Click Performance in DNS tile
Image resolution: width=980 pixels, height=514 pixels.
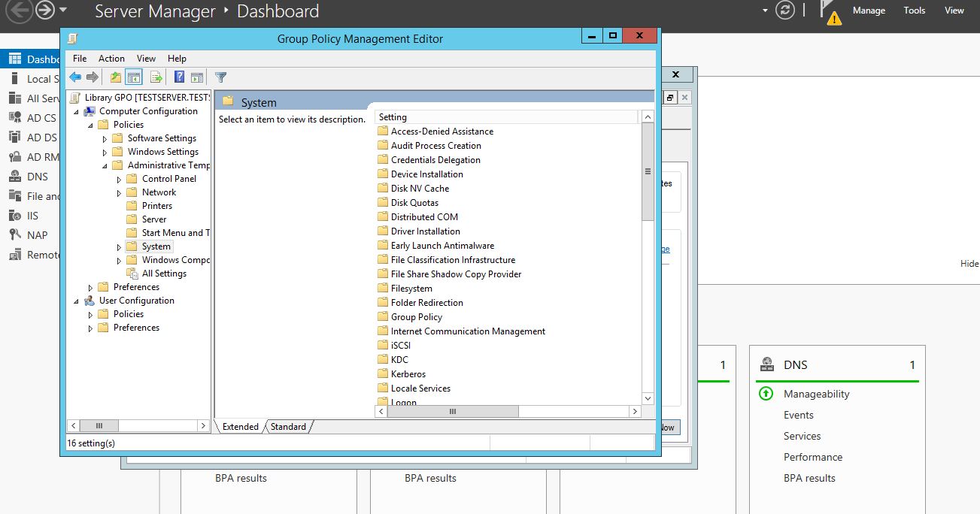tap(813, 457)
